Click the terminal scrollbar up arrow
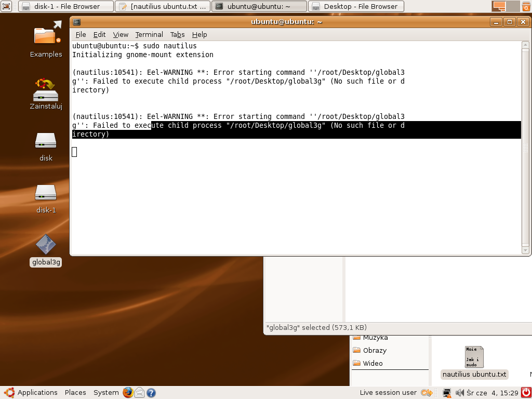 click(x=526, y=45)
